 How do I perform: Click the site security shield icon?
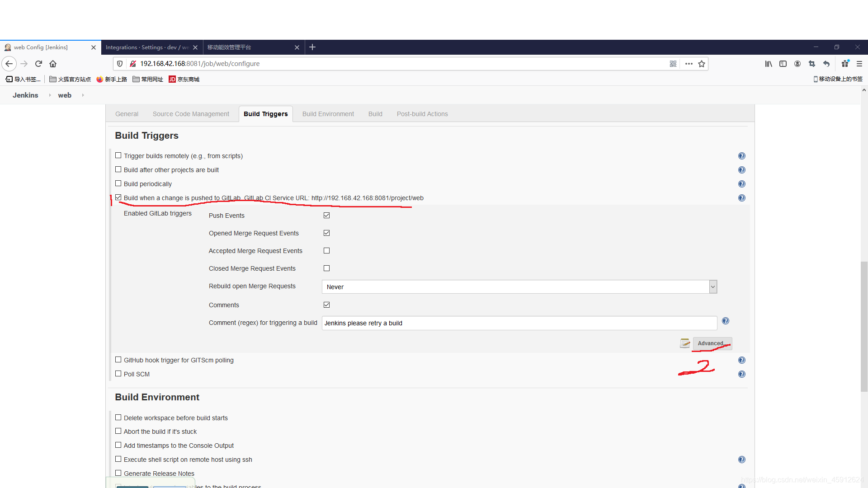coord(120,64)
